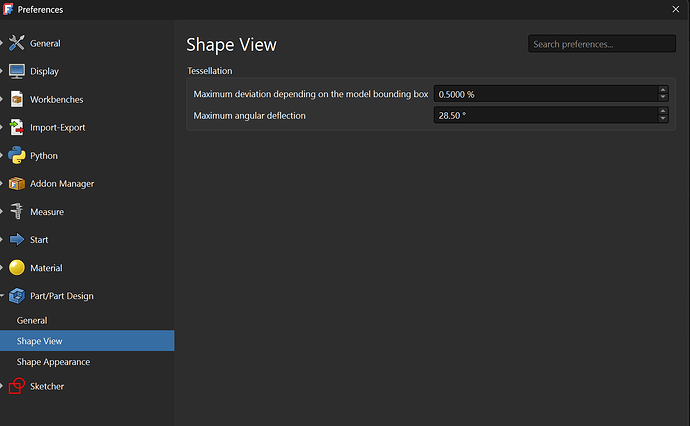Close the Preferences dialog
Viewport: 690px width, 426px height.
[675, 9]
